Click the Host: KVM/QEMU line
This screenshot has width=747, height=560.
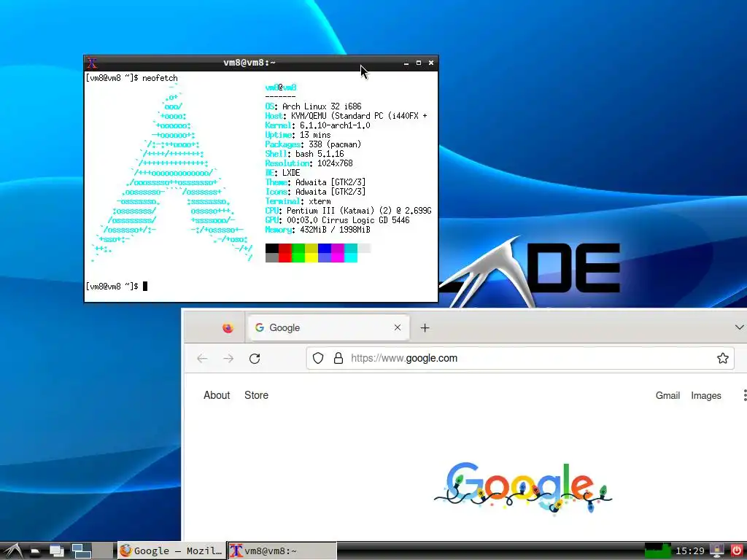(x=346, y=116)
